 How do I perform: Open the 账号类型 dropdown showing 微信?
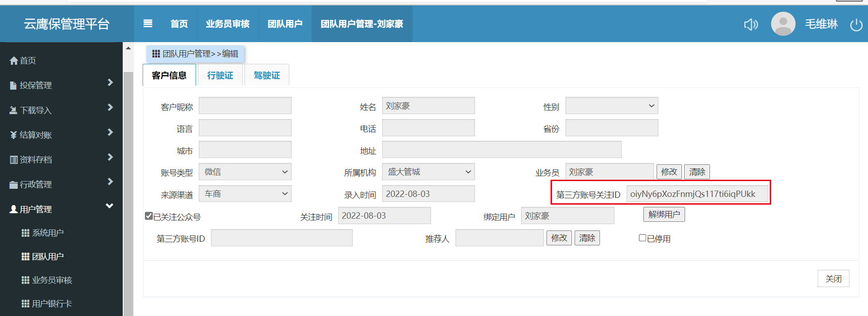245,172
